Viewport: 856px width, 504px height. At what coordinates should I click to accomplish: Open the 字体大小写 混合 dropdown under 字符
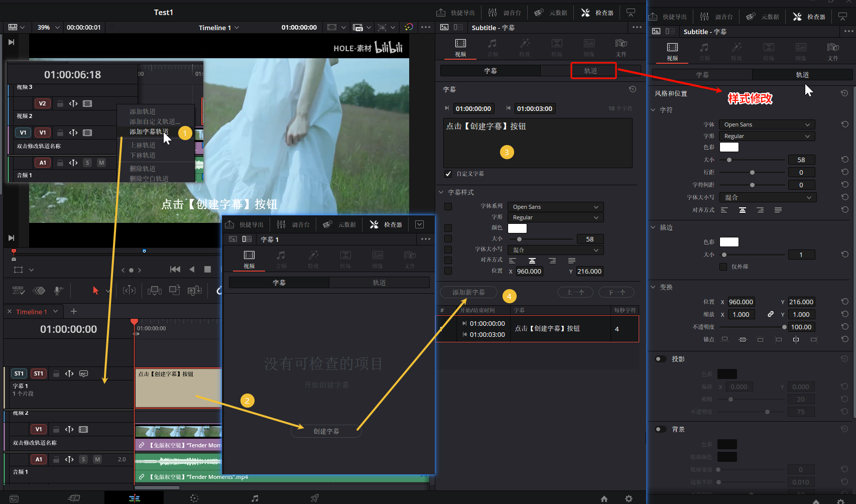pos(768,197)
